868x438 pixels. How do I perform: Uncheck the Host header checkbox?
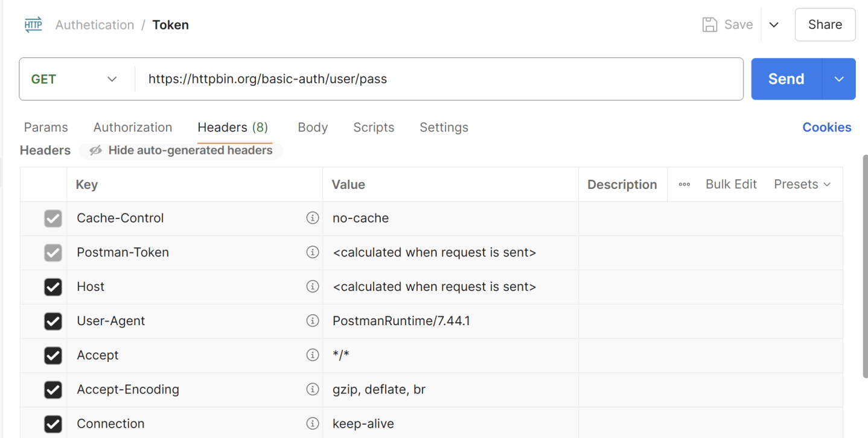pos(53,287)
